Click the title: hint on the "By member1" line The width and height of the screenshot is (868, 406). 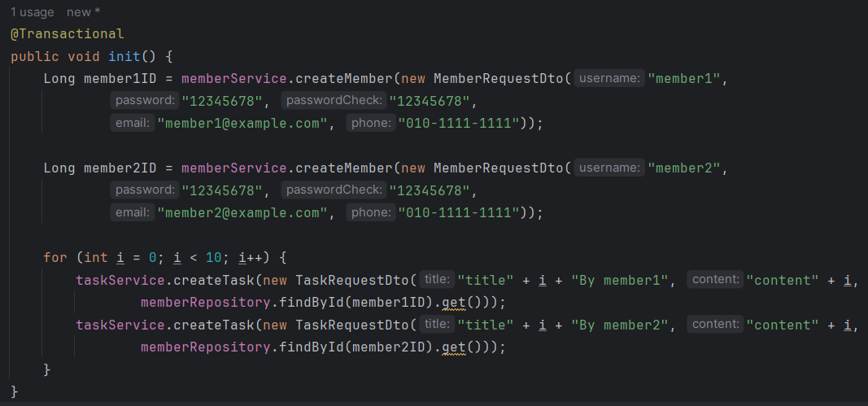point(437,280)
